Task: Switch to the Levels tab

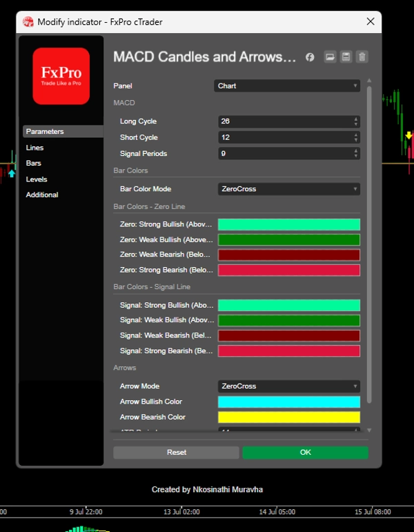Action: click(37, 179)
